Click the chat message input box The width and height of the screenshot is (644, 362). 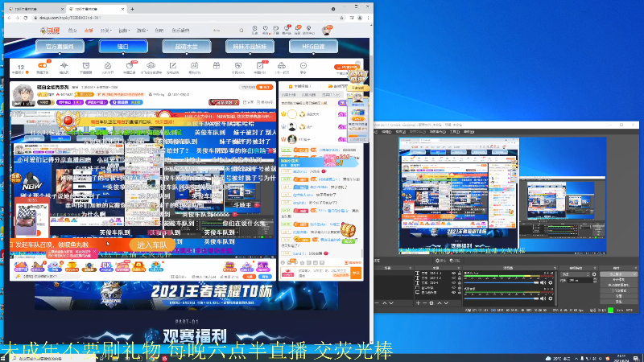(324, 274)
